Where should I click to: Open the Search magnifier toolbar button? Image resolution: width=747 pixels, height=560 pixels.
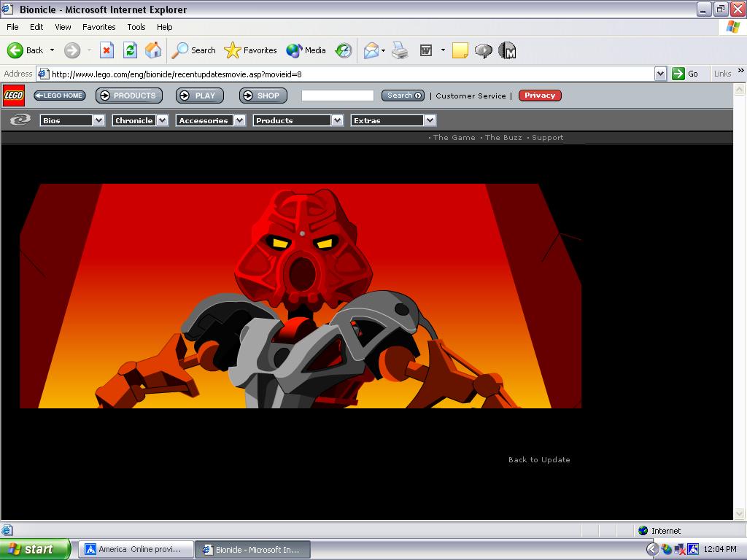tap(193, 50)
